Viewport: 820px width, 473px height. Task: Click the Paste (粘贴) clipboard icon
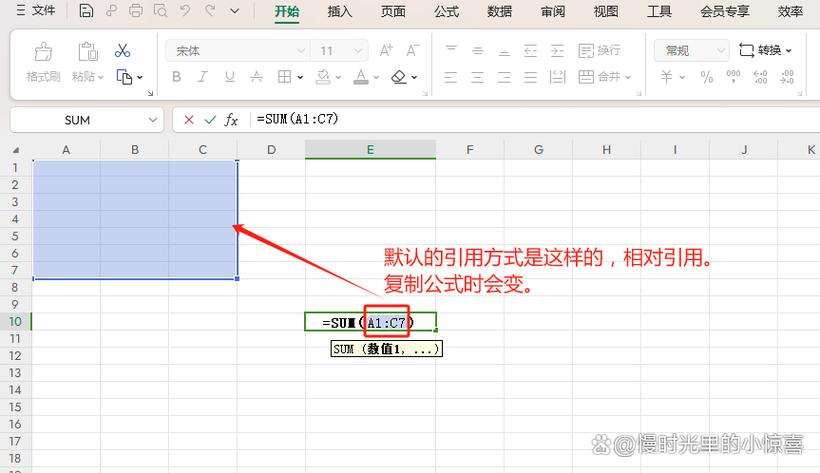(88, 52)
